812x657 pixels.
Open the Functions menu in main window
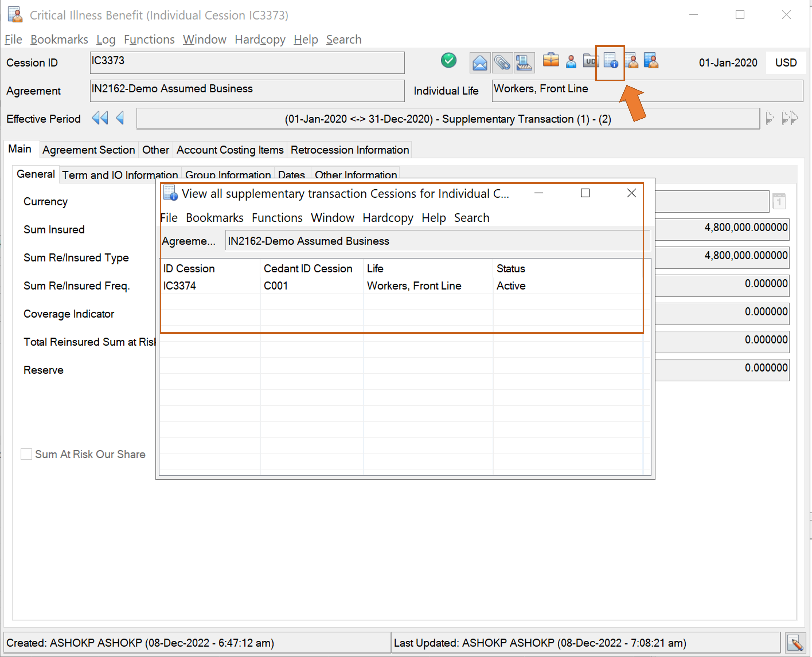(x=149, y=39)
